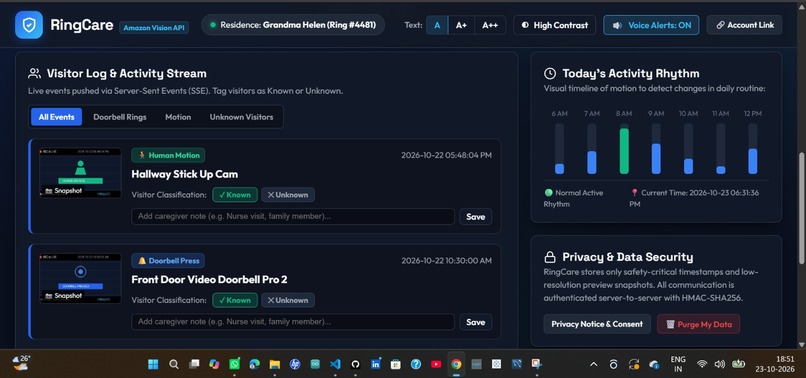Viewport: 806px width, 378px height.
Task: Open the volume control in the tray
Action: 720,364
